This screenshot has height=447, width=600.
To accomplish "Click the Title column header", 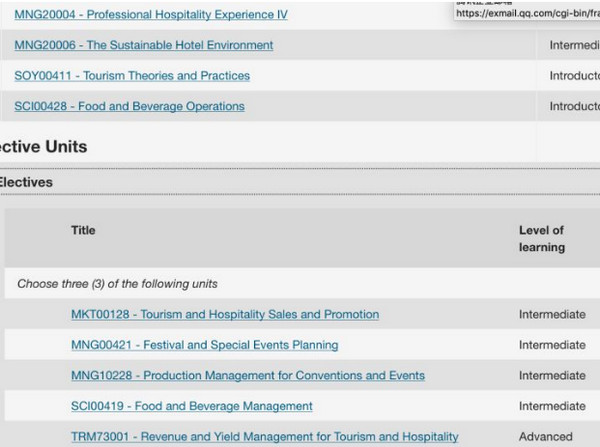I will 83,230.
